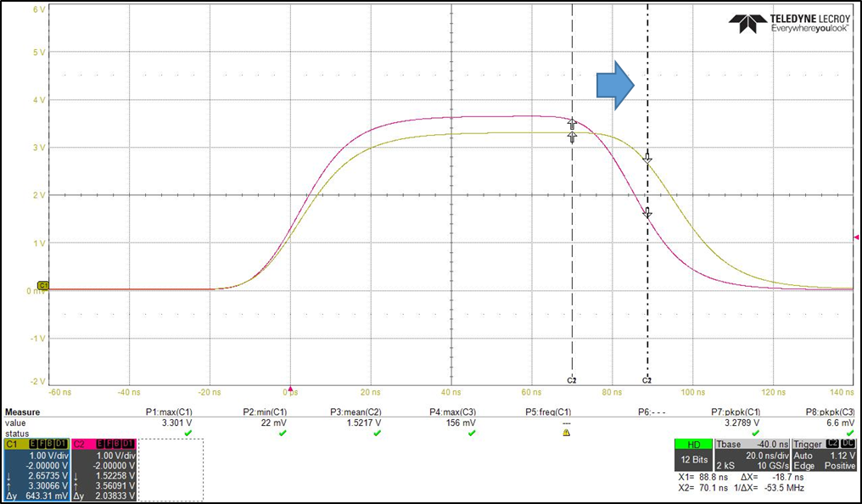The height and width of the screenshot is (504, 862).
Task: Open the HD 12 Bits descriptor
Action: point(694,455)
